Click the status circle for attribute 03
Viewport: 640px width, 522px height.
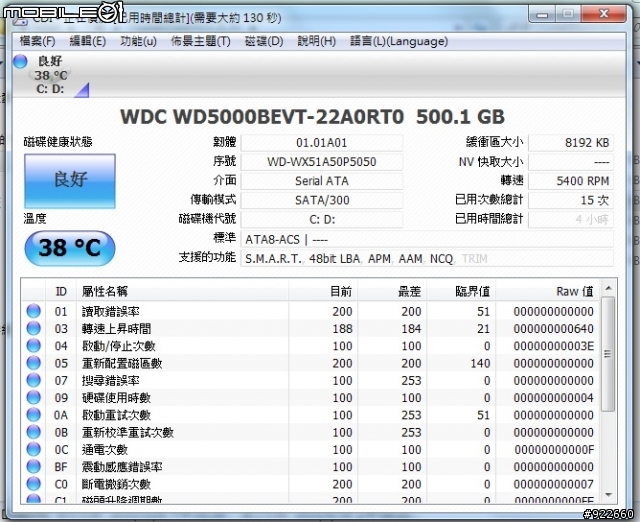33,328
